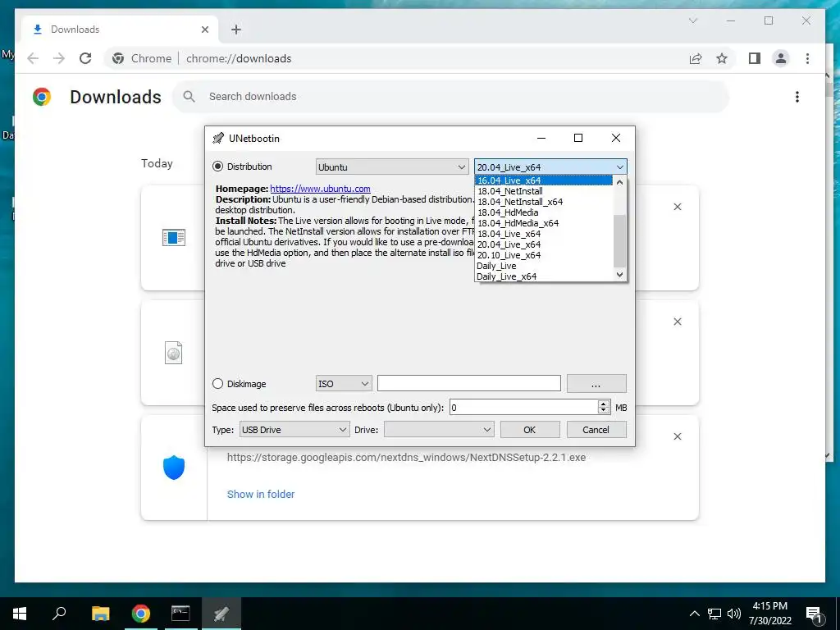Open Chrome tab search chevron
This screenshot has width=840, height=630.
coord(693,21)
